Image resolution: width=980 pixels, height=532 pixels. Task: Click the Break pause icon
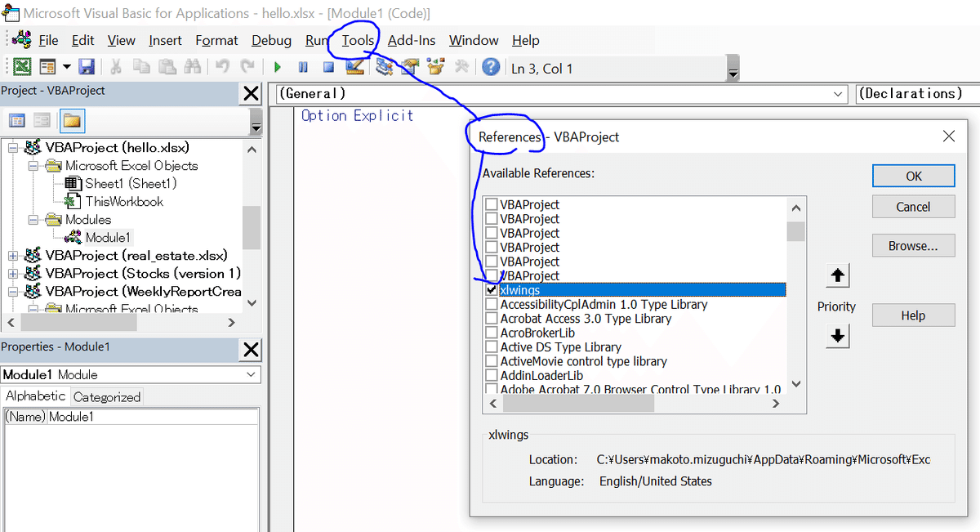coord(303,68)
